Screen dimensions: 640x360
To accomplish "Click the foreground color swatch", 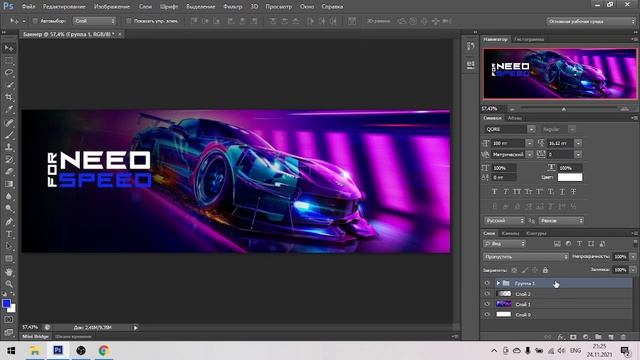I will pos(6,304).
